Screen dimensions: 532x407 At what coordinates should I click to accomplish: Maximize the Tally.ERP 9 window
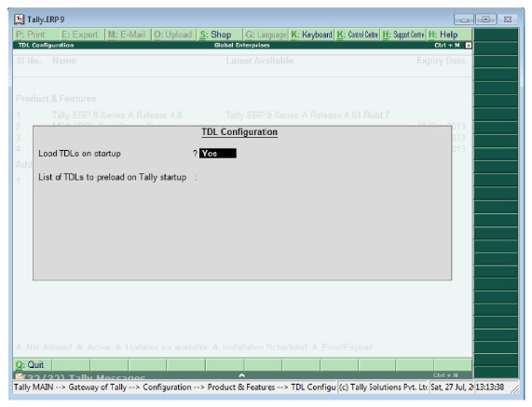pyautogui.click(x=485, y=20)
